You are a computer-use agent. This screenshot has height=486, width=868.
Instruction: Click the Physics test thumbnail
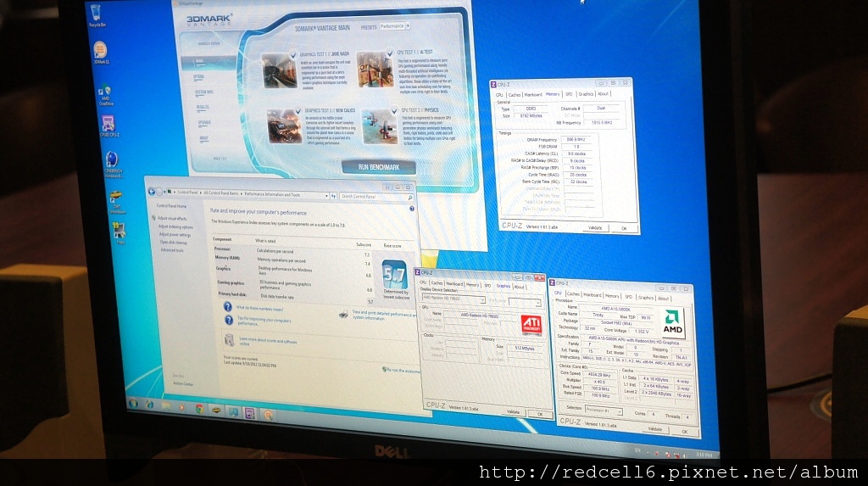[x=380, y=126]
